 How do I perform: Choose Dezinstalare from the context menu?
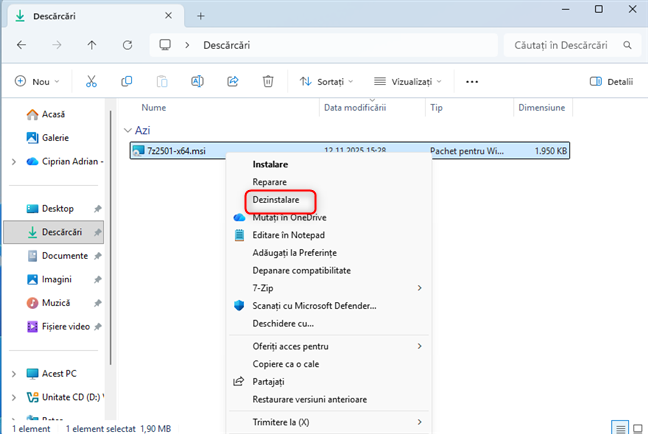tap(276, 200)
